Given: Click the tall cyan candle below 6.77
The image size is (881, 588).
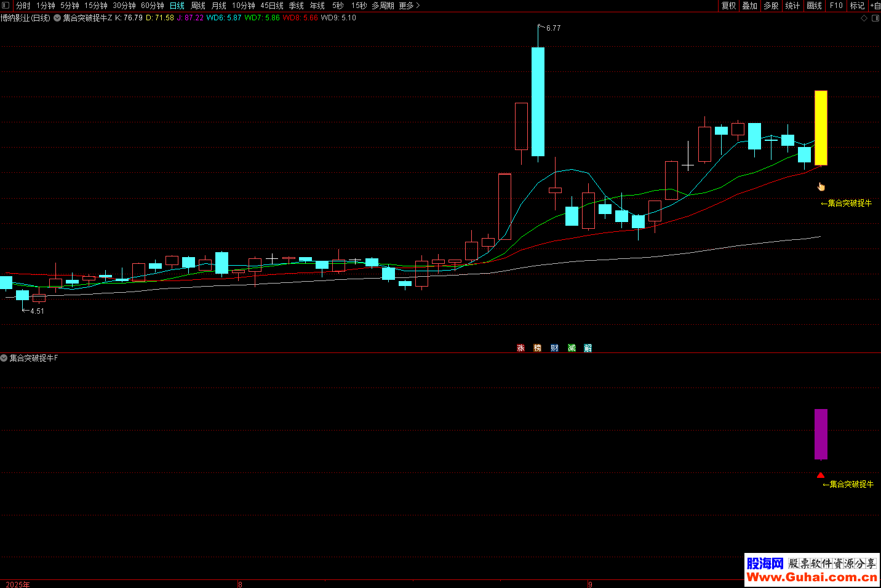Looking at the screenshot, I should (x=538, y=101).
